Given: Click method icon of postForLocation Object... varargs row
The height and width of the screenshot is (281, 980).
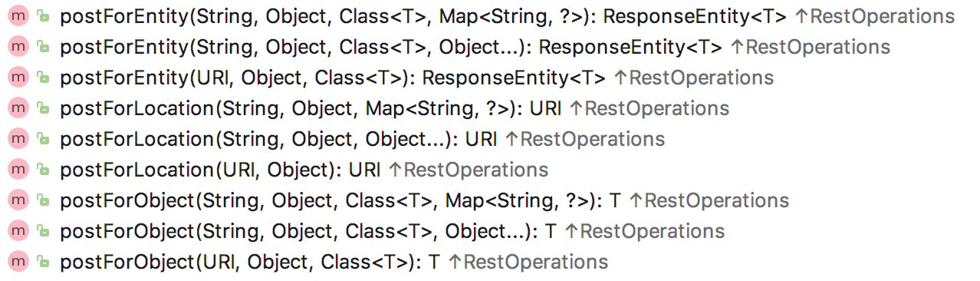Looking at the screenshot, I should coord(18,139).
